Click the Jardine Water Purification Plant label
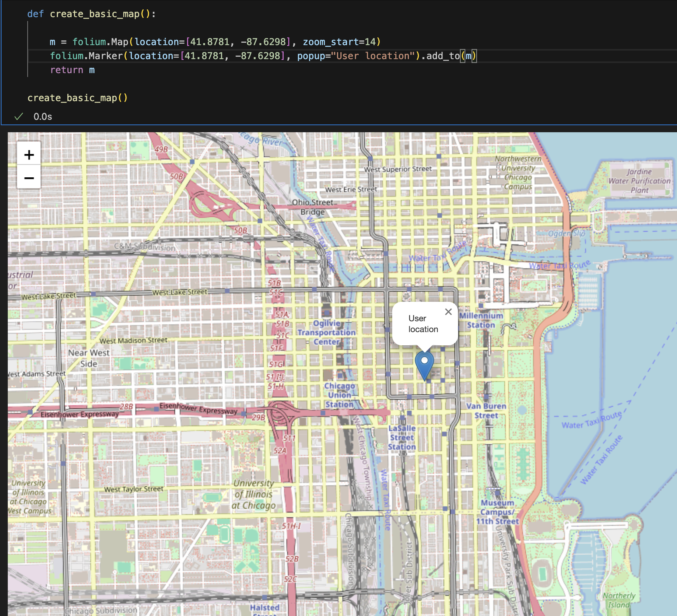 (640, 181)
